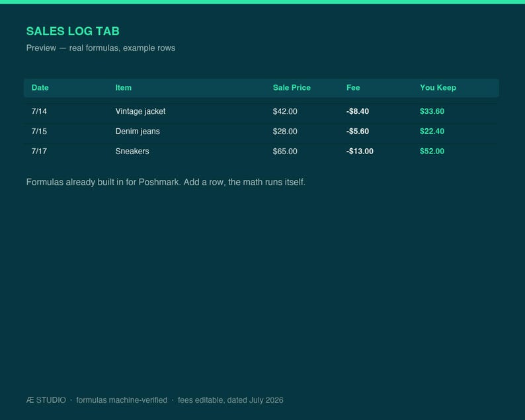Select the Sneakers item cell
Viewport: 525px width, 420px height.
pos(132,151)
